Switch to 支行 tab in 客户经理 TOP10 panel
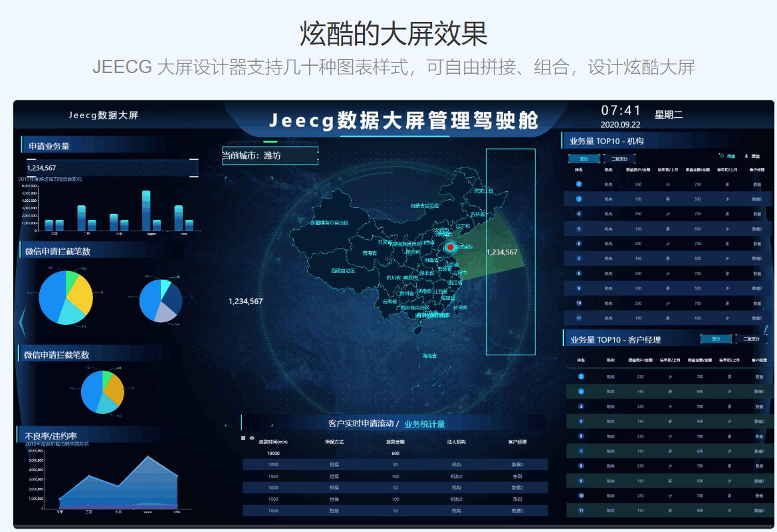The width and height of the screenshot is (777, 532). click(716, 339)
